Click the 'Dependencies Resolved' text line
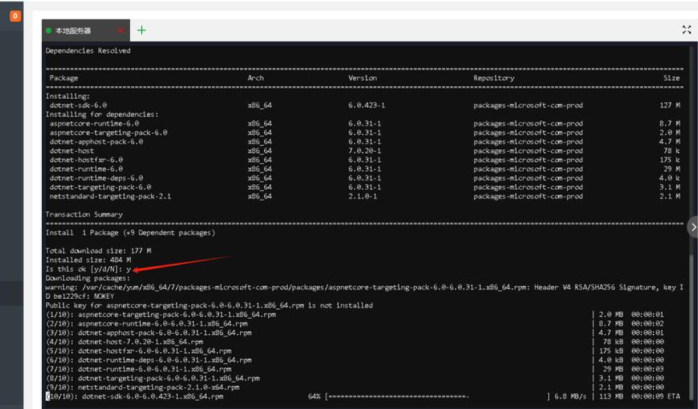The width and height of the screenshot is (698, 409). point(87,49)
